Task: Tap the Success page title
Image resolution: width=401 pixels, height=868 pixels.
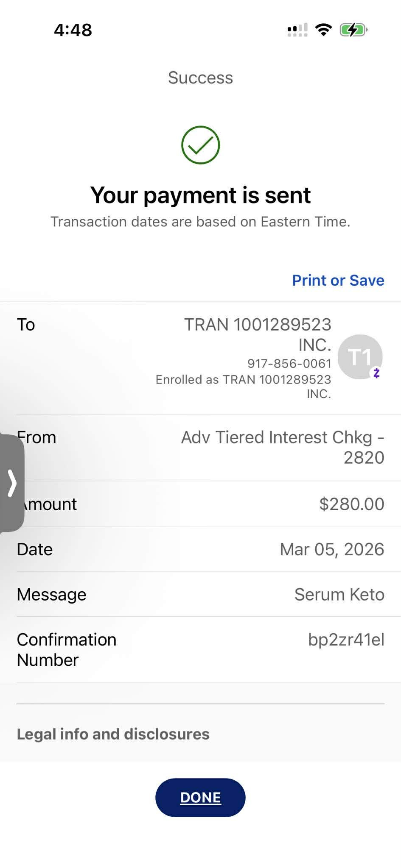Action: (200, 78)
